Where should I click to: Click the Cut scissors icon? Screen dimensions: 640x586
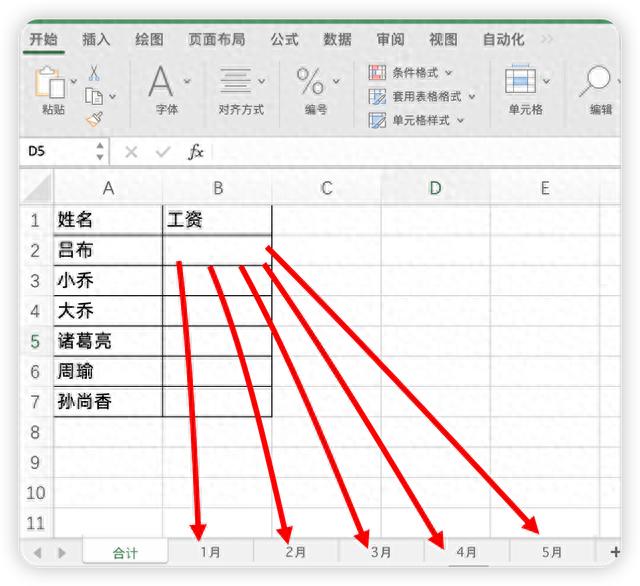pyautogui.click(x=94, y=73)
